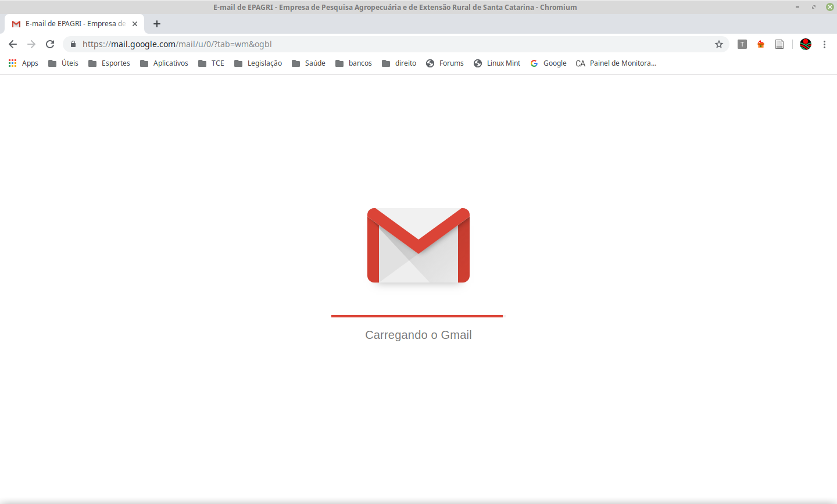This screenshot has width=837, height=504.
Task: Expand the bancos bookmark folder
Action: tap(354, 63)
